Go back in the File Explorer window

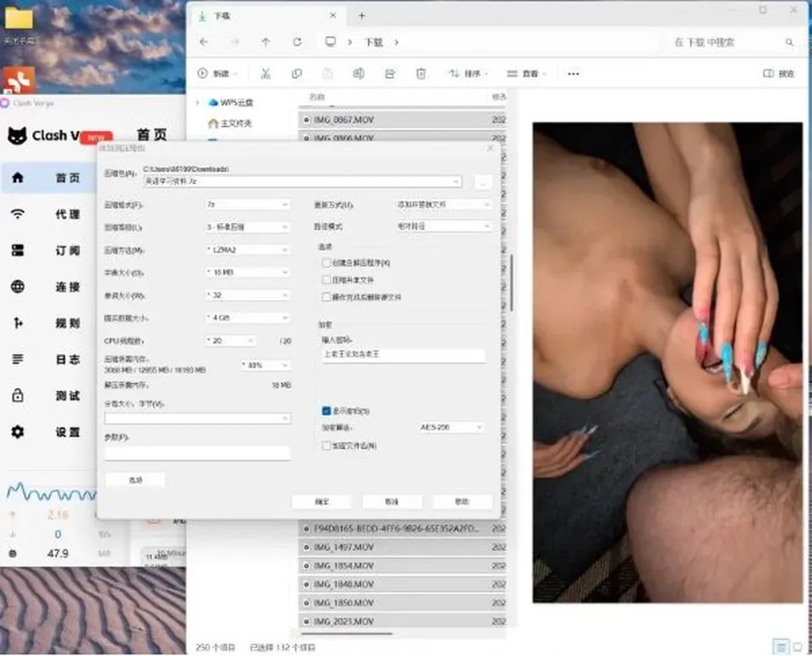click(x=204, y=42)
